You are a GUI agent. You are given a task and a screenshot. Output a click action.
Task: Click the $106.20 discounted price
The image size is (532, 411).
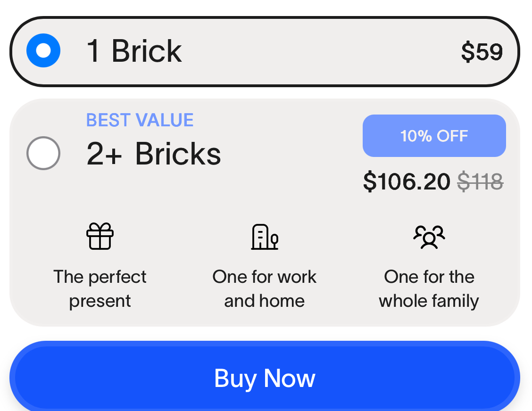coord(407,181)
